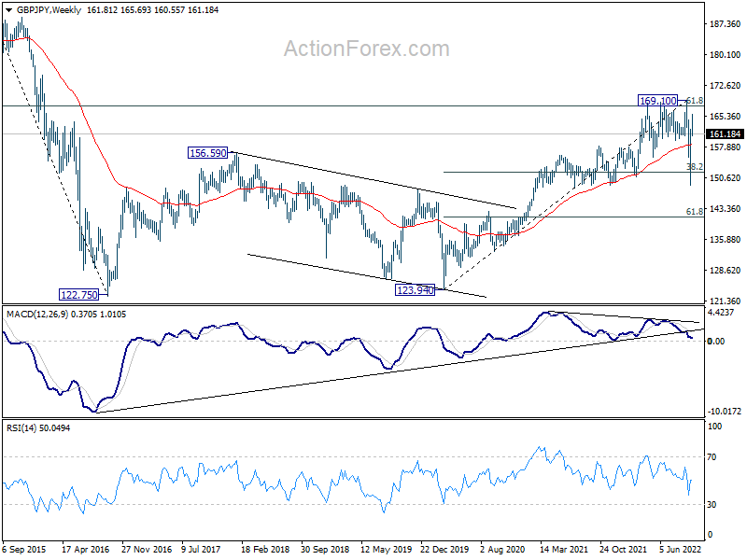Click the 128.620 price axis value

pyautogui.click(x=726, y=270)
